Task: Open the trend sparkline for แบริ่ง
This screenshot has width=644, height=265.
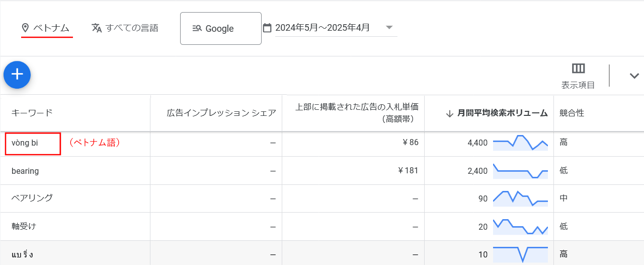Action: pyautogui.click(x=520, y=254)
